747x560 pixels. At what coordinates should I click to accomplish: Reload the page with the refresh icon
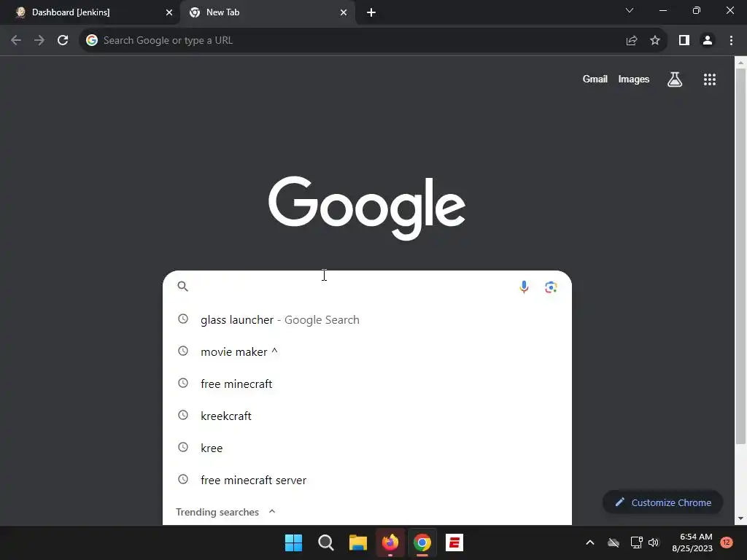(63, 41)
